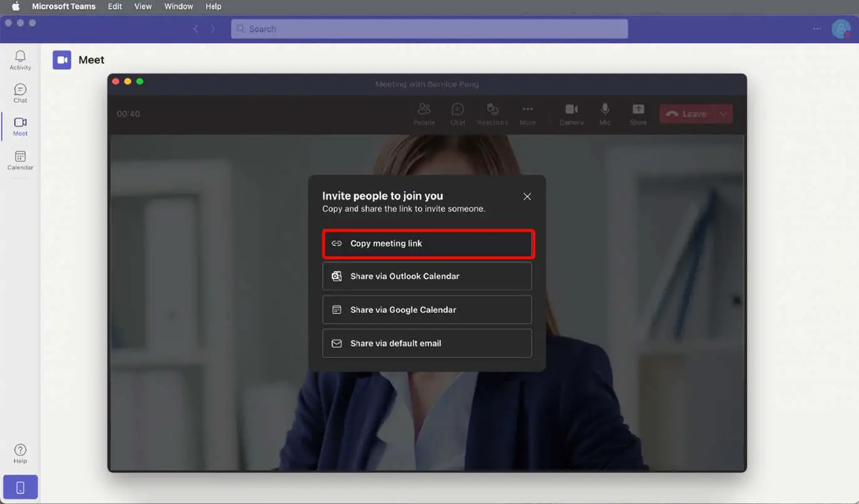Open Chat in the left sidebar
Viewport: 859px width, 504px height.
[x=20, y=93]
